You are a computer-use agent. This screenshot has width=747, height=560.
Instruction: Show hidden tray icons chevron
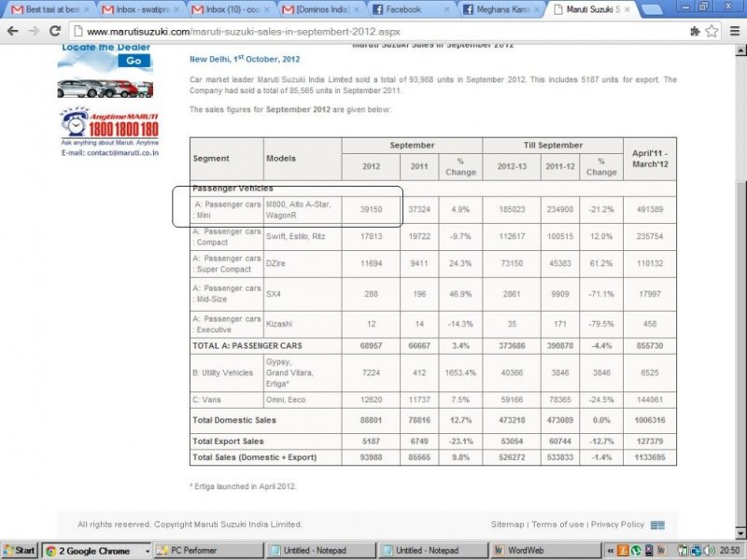[x=611, y=551]
